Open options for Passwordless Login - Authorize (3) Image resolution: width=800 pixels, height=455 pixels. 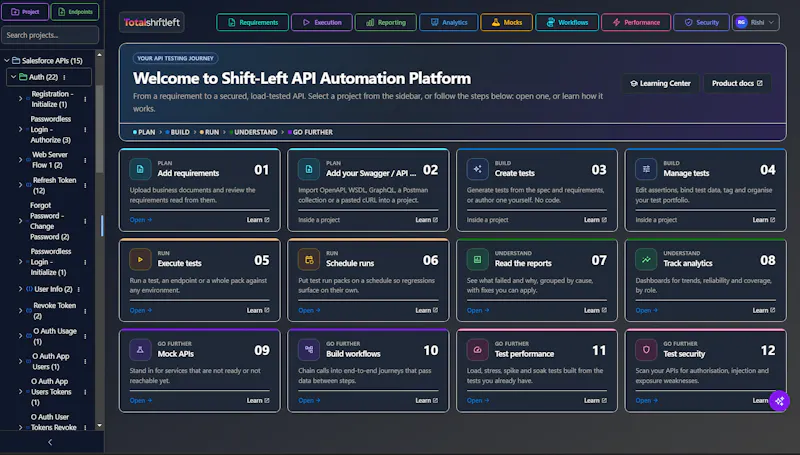pos(85,130)
